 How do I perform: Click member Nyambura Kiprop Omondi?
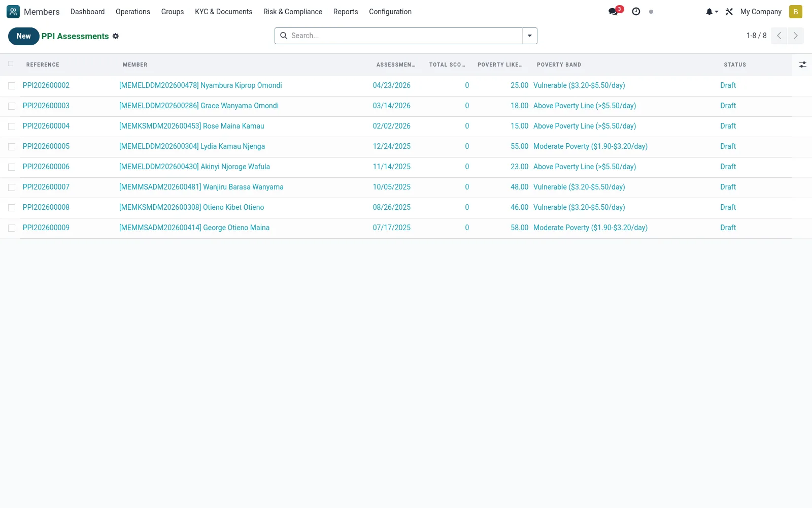click(200, 85)
